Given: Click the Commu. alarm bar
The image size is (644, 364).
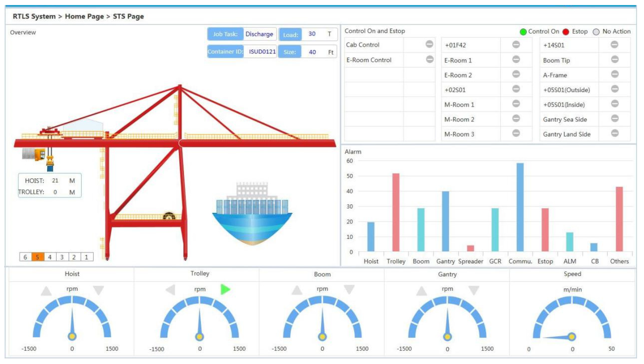Looking at the screenshot, I should (520, 207).
